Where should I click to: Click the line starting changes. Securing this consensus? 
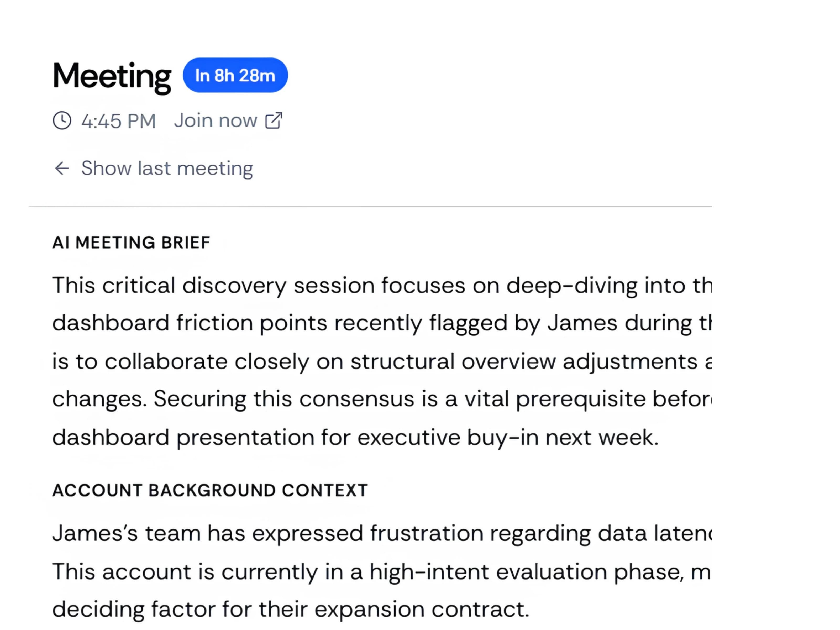pyautogui.click(x=382, y=399)
